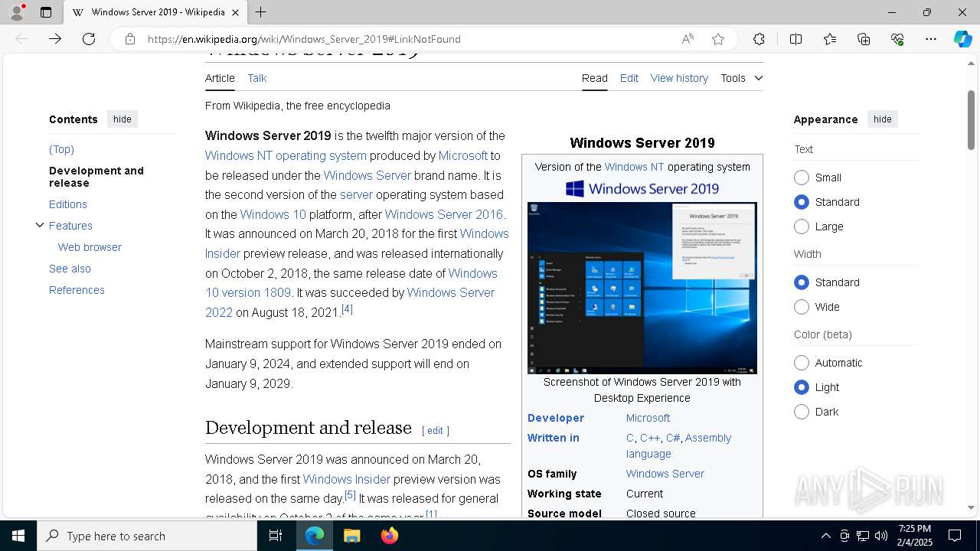
Task: Open Task View on the taskbar
Action: click(276, 536)
